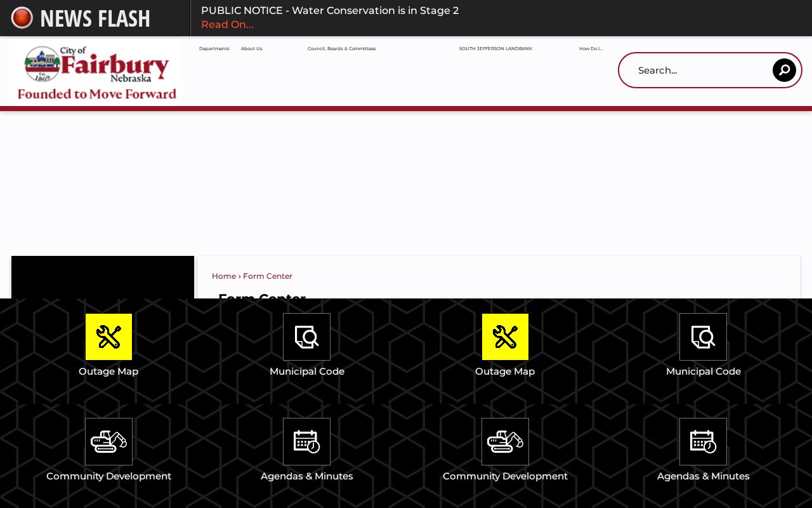Go to the Home breadcrumb link
This screenshot has width=812, height=508.
point(224,276)
